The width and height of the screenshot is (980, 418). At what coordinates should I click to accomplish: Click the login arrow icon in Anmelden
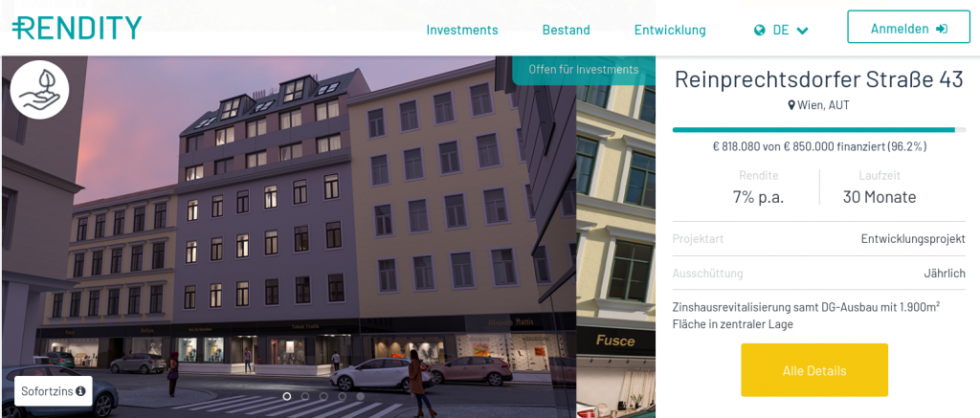click(x=942, y=29)
